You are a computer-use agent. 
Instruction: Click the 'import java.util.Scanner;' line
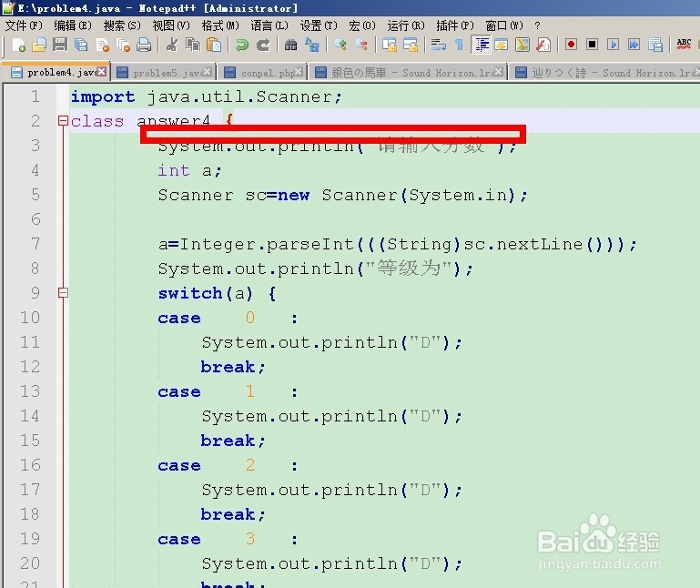click(x=207, y=96)
